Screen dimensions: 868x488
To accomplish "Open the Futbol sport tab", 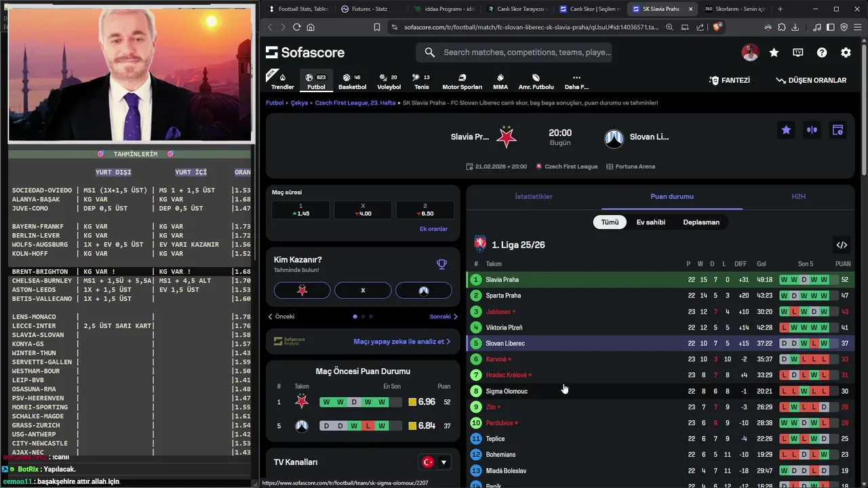I will point(316,81).
